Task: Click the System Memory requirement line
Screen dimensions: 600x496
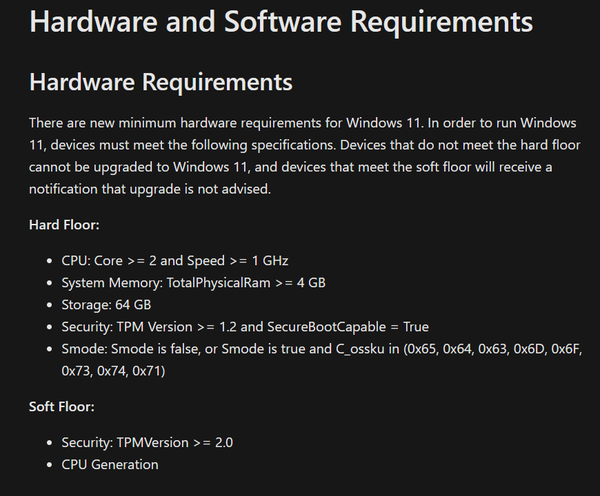Action: (193, 283)
